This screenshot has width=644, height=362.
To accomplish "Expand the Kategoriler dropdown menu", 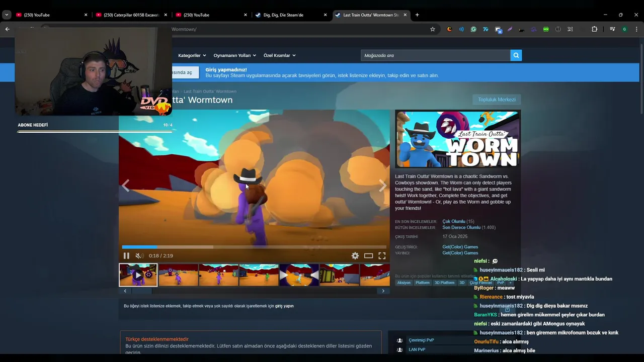I will click(192, 55).
